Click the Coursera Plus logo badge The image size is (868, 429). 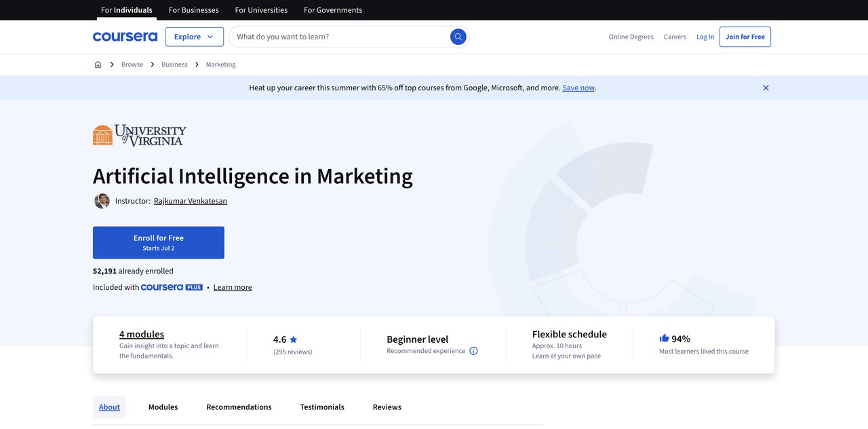click(172, 287)
